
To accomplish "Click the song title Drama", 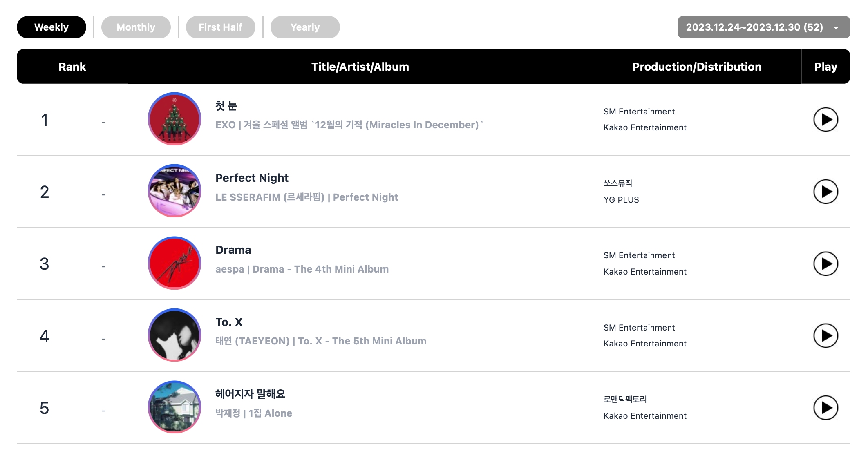I will [233, 250].
